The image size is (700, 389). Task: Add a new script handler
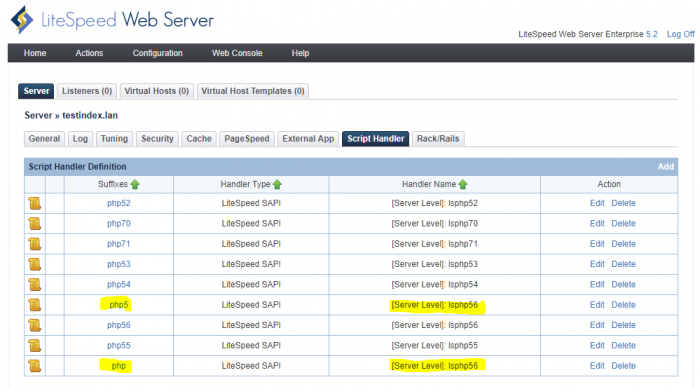(x=666, y=167)
